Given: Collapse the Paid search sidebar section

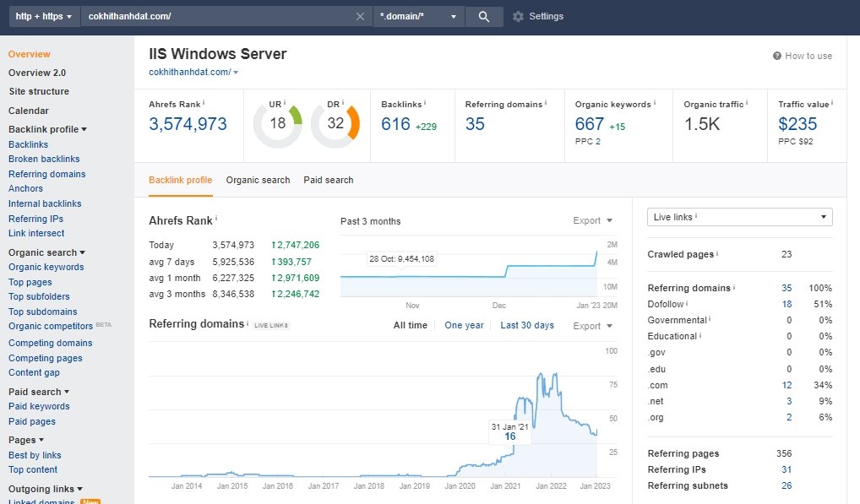Looking at the screenshot, I should coord(39,392).
